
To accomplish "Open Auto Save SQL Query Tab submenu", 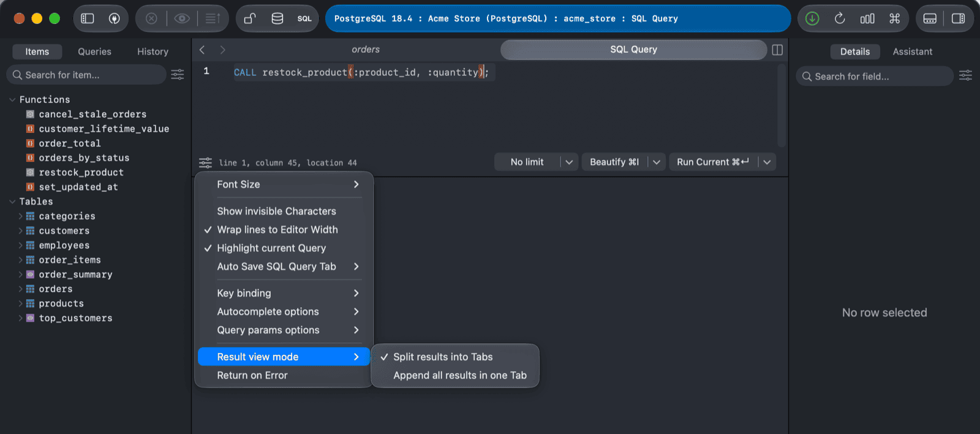I will [284, 266].
